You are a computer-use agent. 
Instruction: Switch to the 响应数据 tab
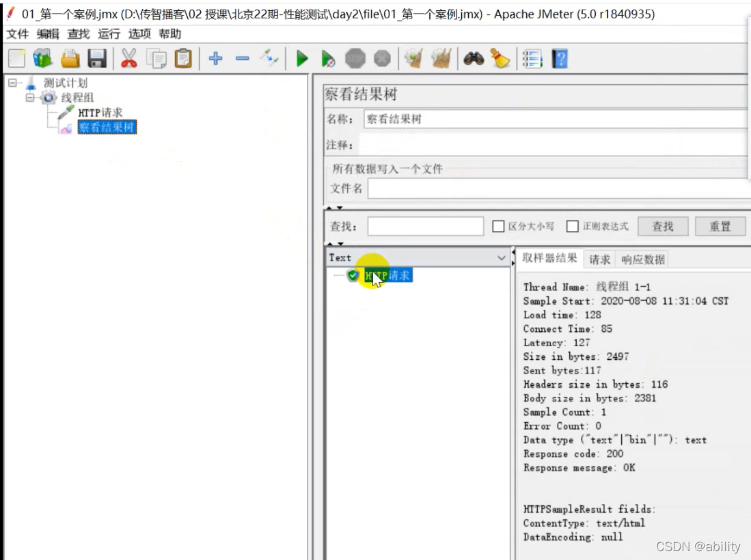tap(643, 260)
